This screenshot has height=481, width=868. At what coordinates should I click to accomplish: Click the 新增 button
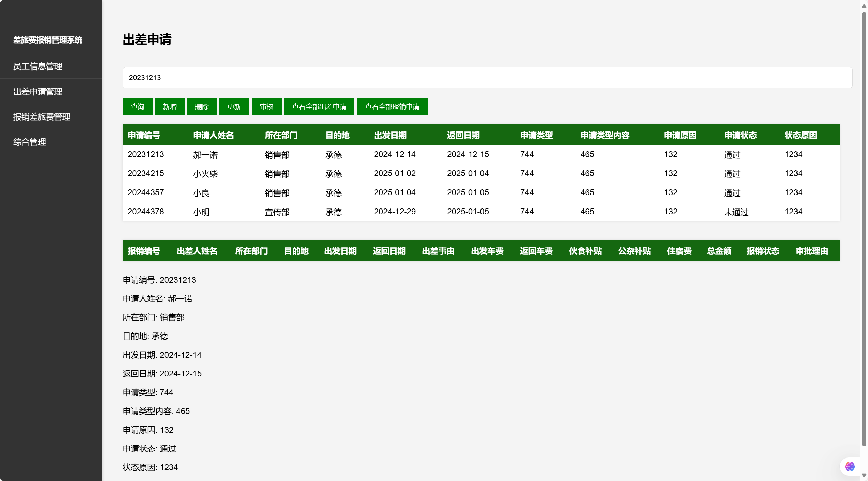[x=170, y=107]
